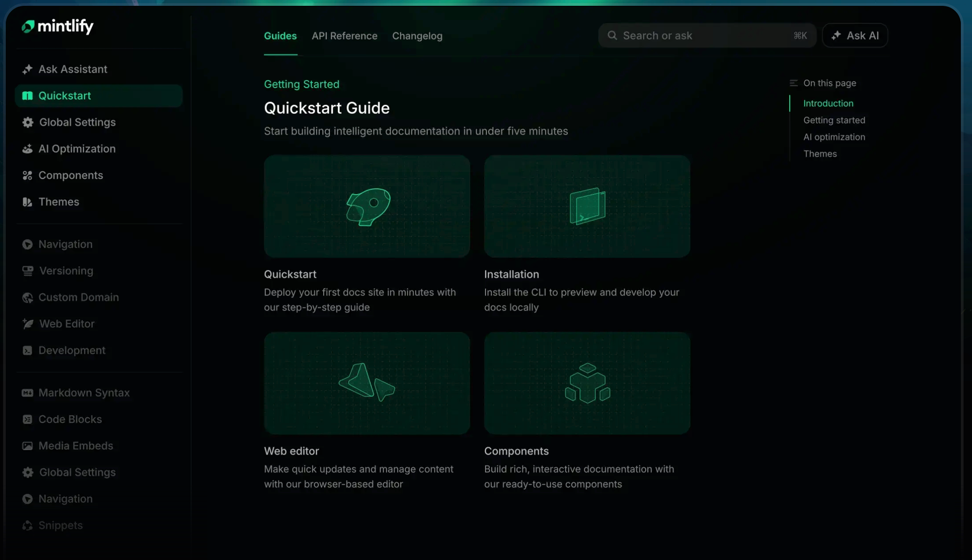Open the Changelog tab
Viewport: 972px width, 560px height.
point(417,36)
